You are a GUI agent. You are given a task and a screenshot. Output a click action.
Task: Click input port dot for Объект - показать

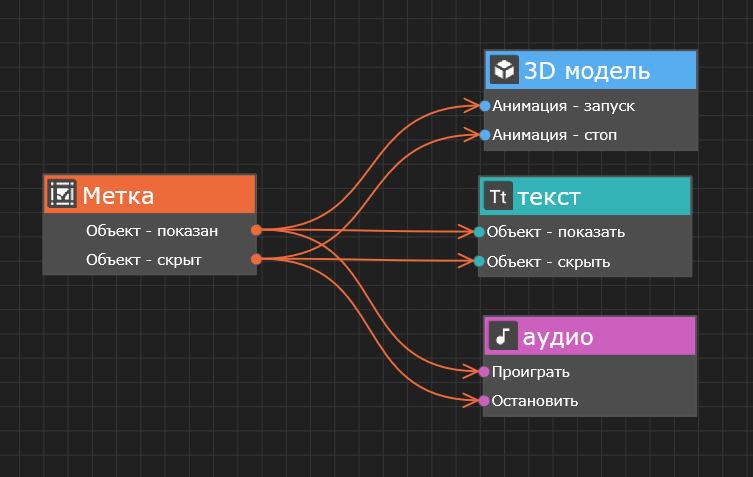(479, 232)
